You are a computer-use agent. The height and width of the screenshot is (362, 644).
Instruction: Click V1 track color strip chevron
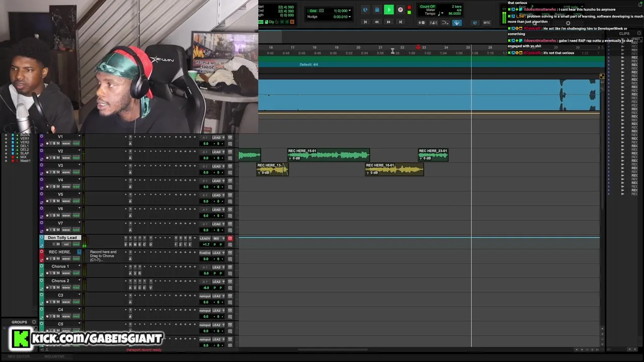[41, 136]
